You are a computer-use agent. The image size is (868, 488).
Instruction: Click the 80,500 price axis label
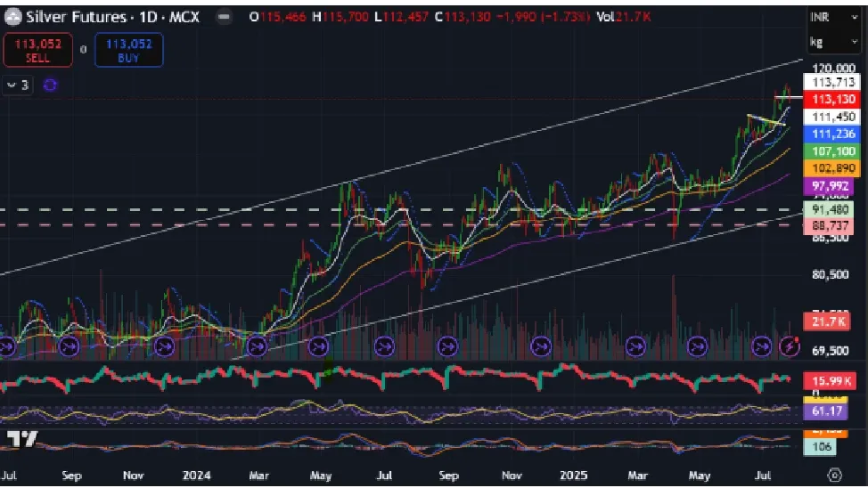point(830,274)
